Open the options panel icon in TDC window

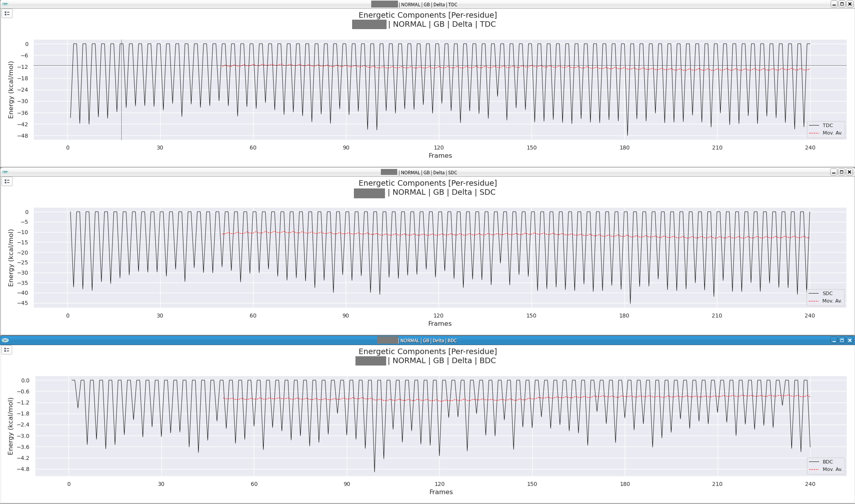click(7, 14)
